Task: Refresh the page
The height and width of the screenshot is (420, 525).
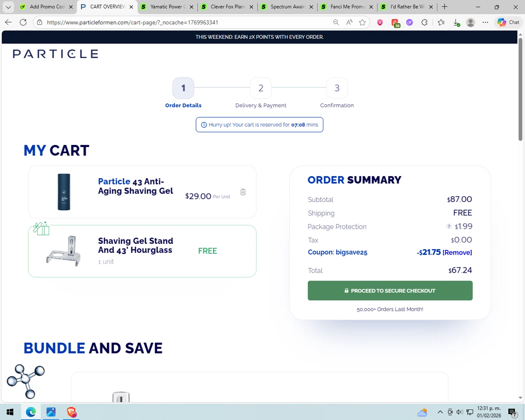Action: click(23, 22)
